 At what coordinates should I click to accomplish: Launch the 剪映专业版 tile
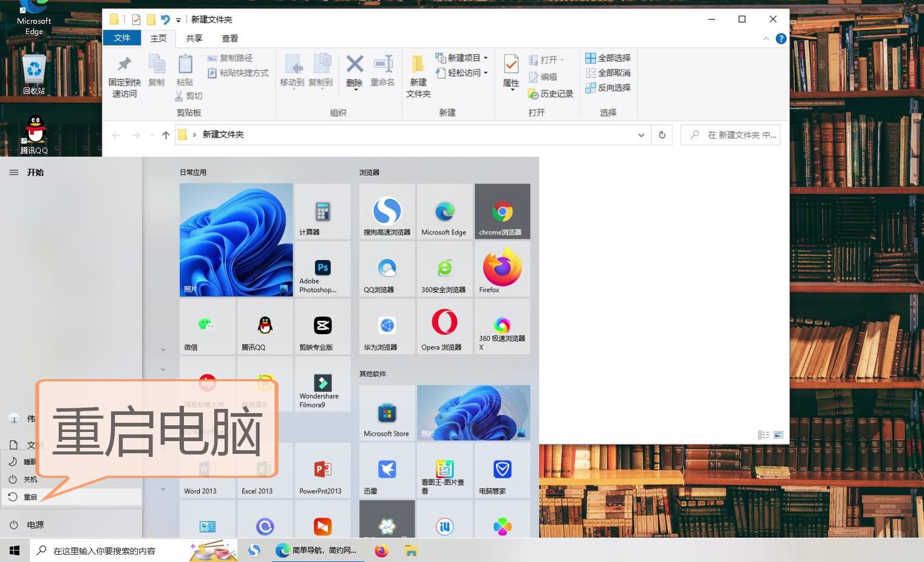click(322, 326)
